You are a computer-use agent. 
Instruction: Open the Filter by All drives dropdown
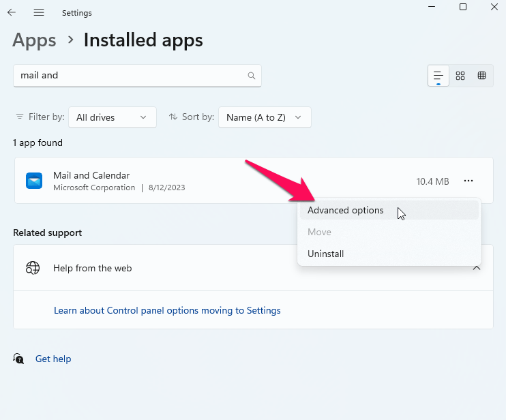click(113, 117)
